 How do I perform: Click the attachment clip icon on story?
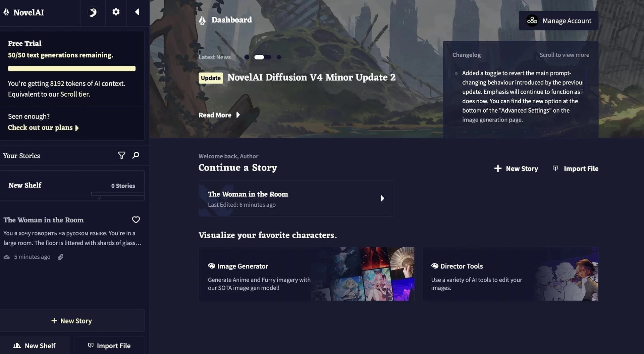point(60,257)
